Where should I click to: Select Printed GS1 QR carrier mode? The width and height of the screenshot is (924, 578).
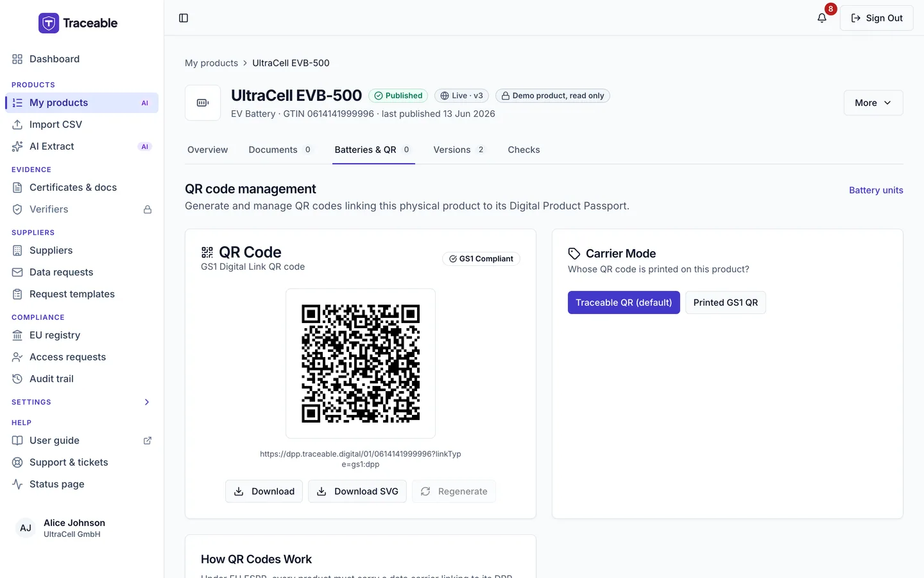(726, 302)
